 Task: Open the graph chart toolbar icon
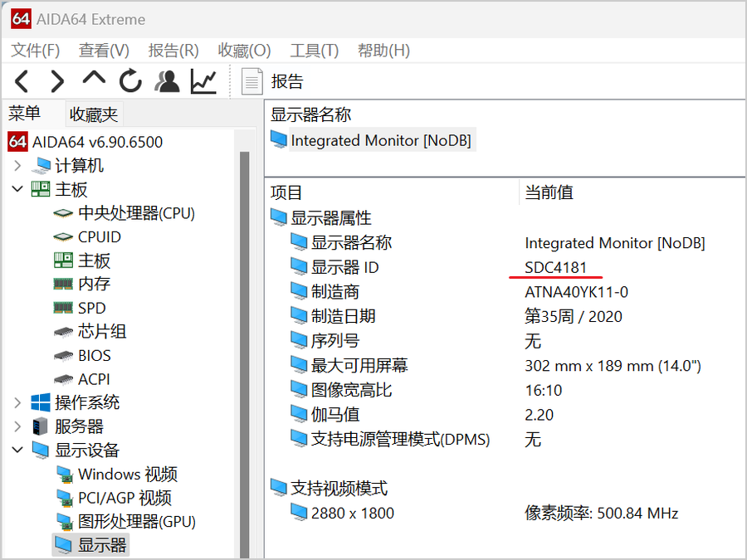pos(203,81)
